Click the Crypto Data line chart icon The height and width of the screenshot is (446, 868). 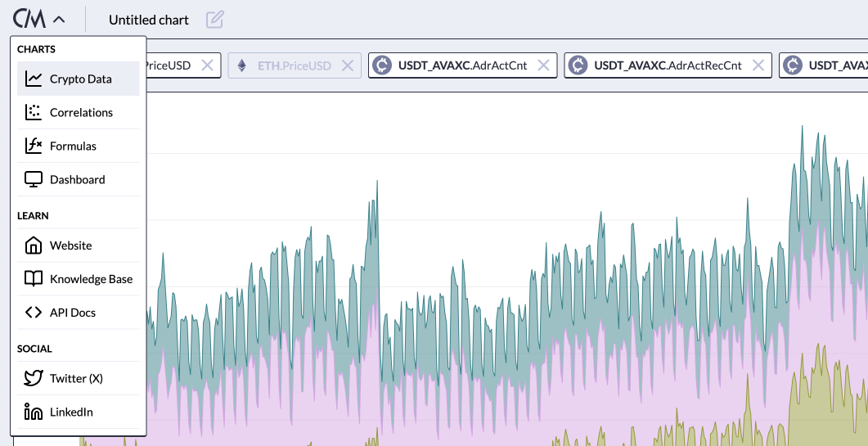pos(34,79)
